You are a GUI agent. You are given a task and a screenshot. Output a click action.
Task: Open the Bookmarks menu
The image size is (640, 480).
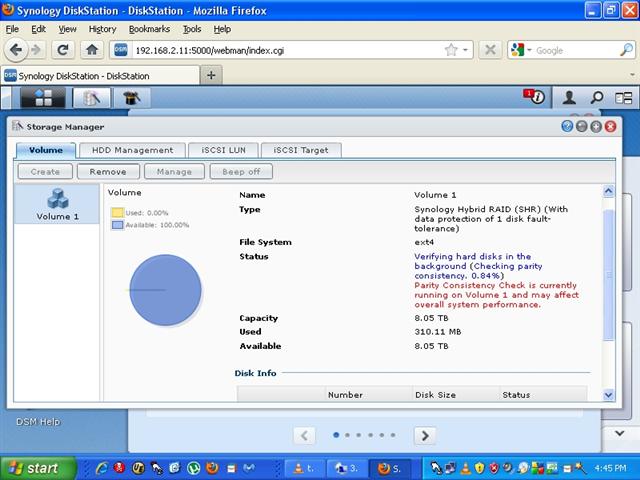tap(149, 29)
